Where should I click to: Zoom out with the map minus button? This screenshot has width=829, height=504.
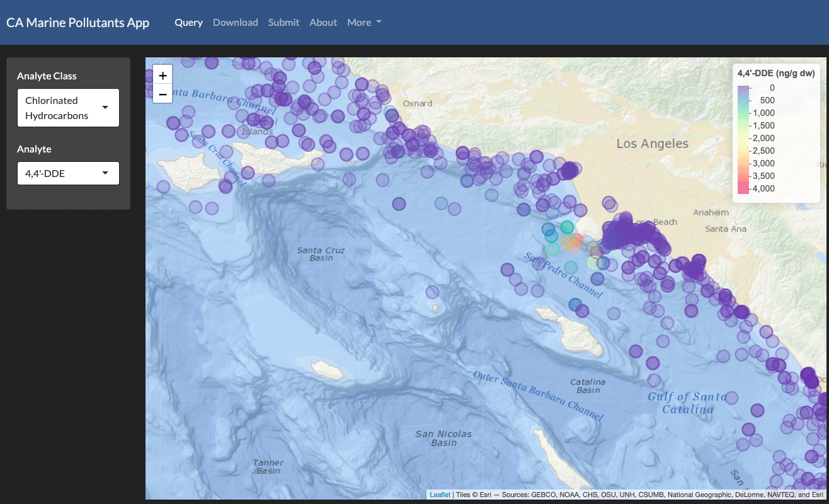pyautogui.click(x=163, y=94)
